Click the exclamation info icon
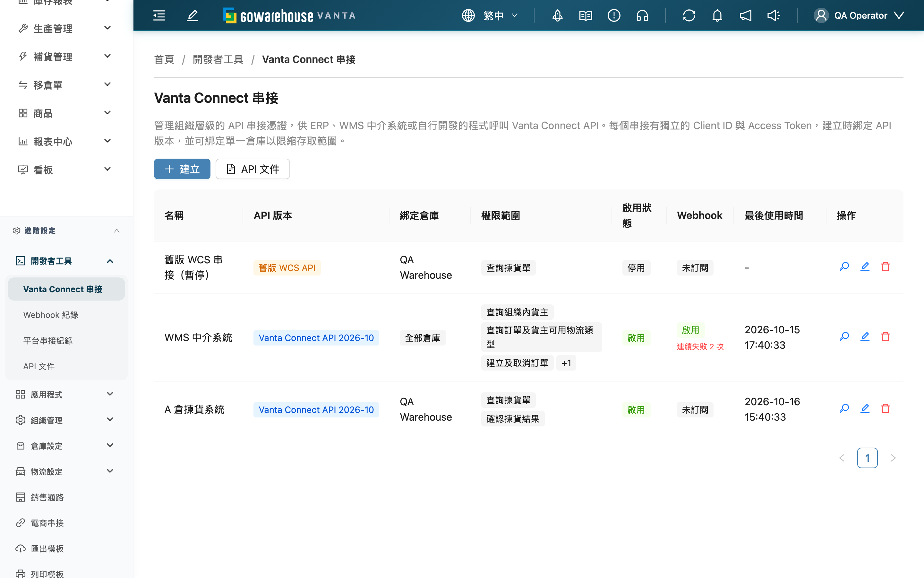The height and width of the screenshot is (578, 924). point(614,15)
